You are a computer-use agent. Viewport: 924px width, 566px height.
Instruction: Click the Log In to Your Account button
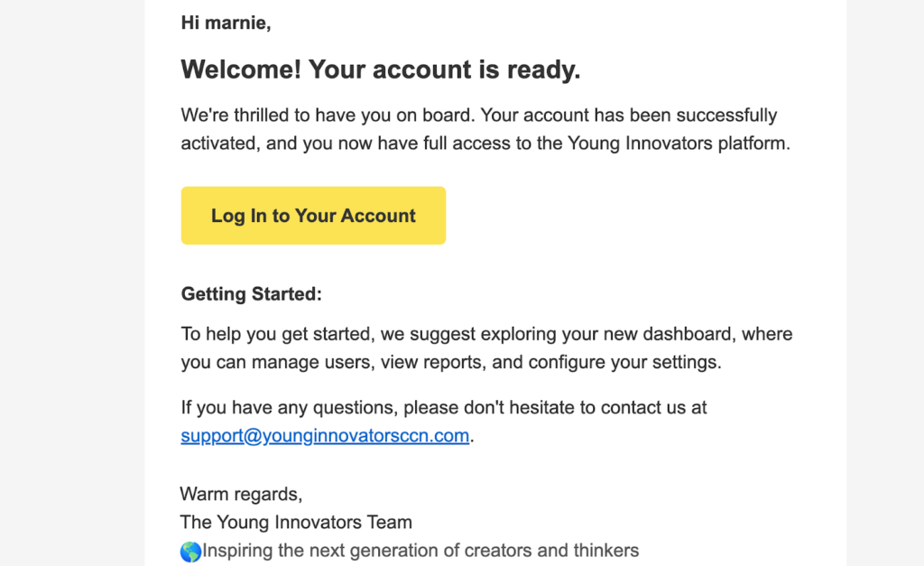click(x=313, y=216)
